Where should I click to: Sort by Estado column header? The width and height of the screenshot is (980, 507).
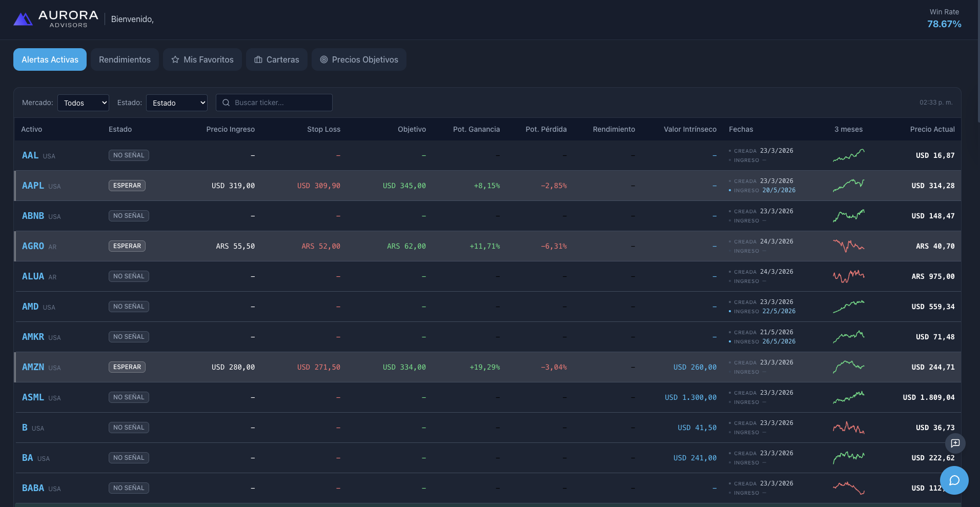[120, 129]
